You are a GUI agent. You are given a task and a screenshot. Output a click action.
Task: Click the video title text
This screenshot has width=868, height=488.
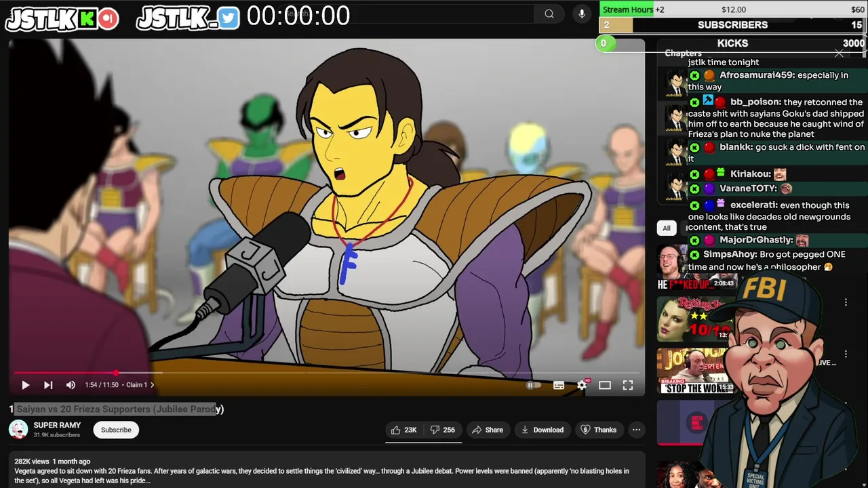click(116, 409)
